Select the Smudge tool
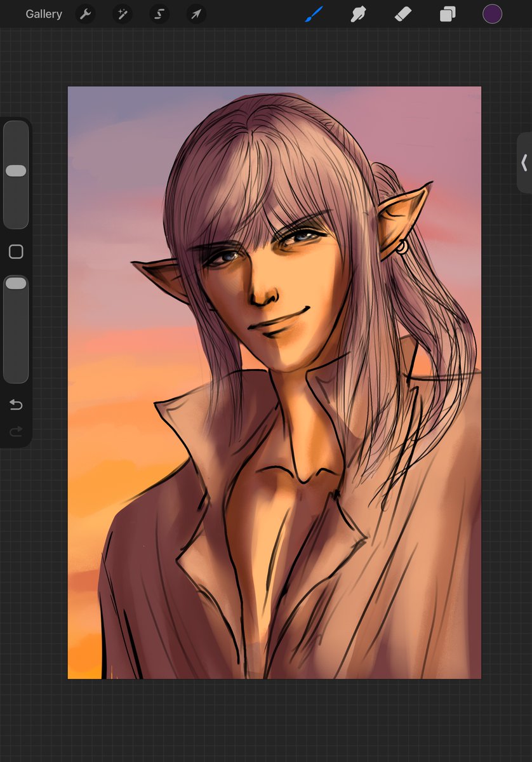Viewport: 532px width, 762px height. click(359, 14)
